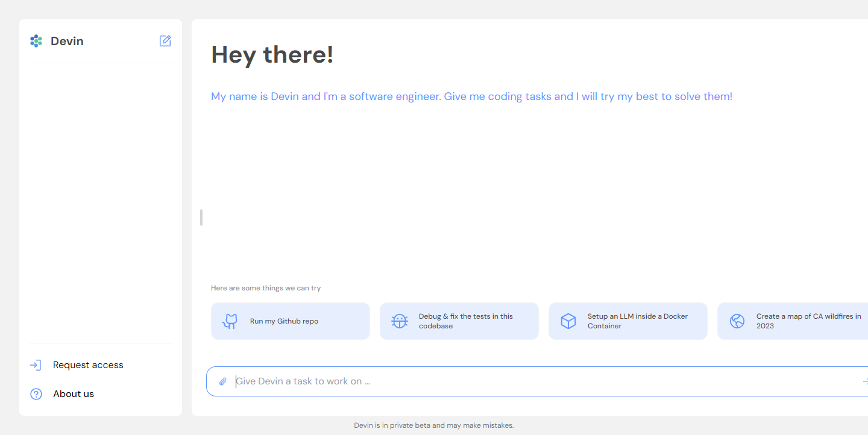
Task: Choose the Run my Github repo suggestion
Action: pyautogui.click(x=291, y=321)
